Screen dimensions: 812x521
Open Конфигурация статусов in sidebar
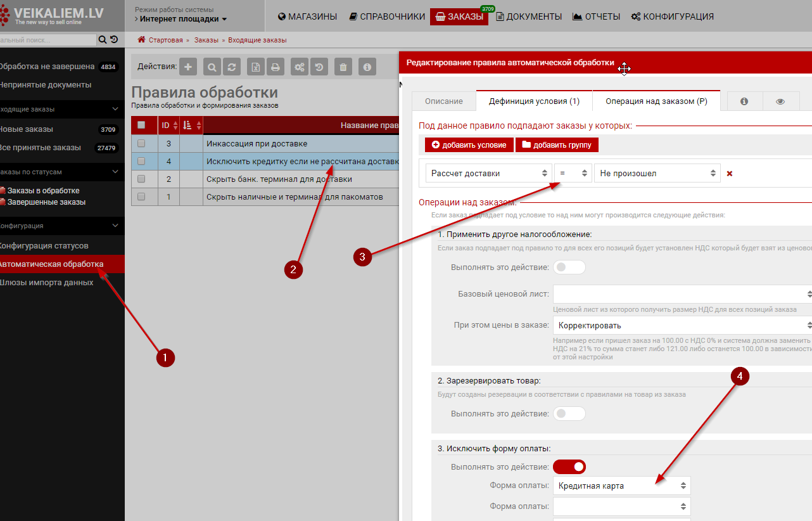(x=44, y=246)
